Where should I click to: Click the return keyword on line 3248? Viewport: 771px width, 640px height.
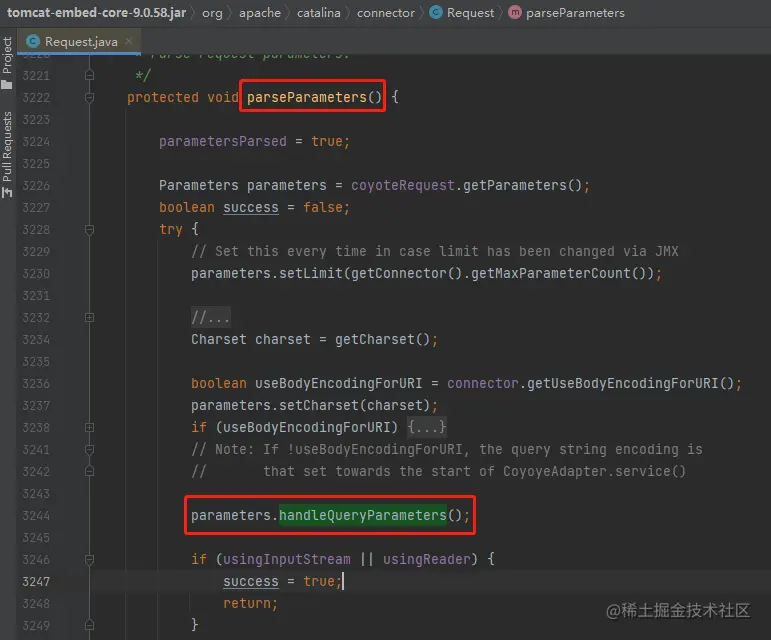(247, 604)
